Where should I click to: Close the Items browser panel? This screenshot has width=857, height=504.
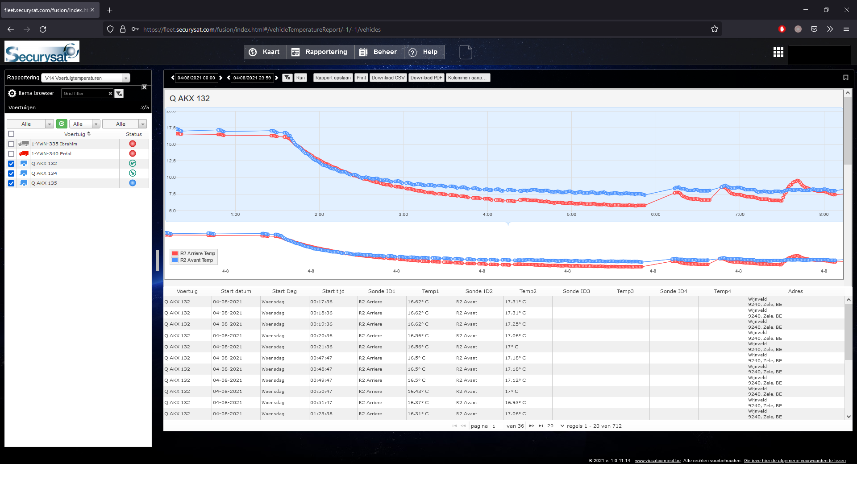pyautogui.click(x=144, y=87)
